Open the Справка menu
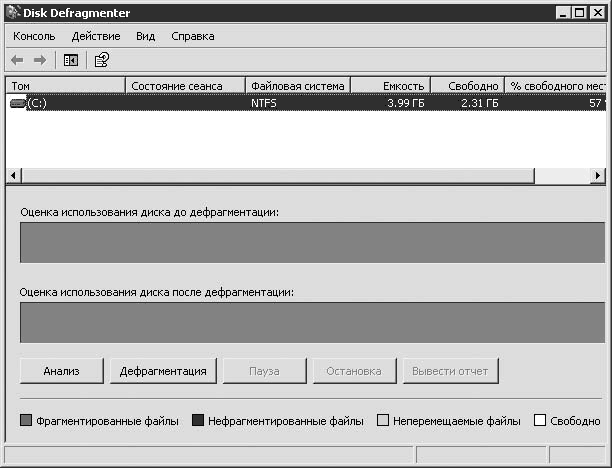The image size is (612, 468). click(193, 36)
